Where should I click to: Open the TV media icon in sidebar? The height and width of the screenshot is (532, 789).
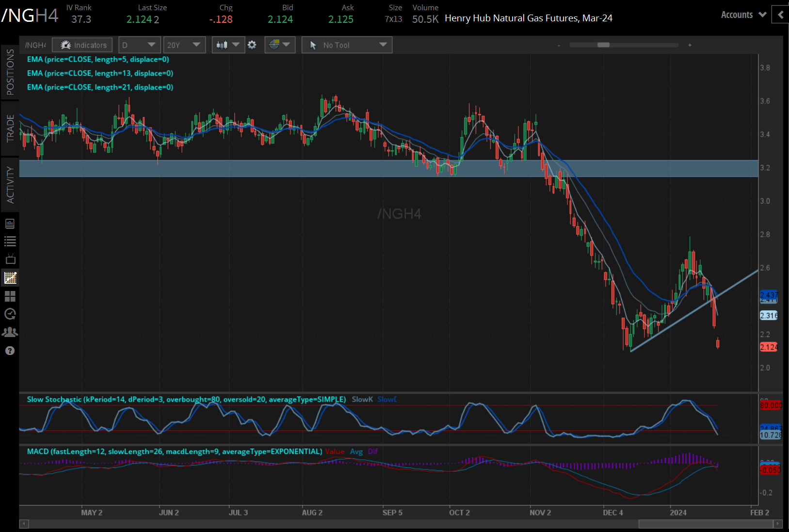[10, 259]
